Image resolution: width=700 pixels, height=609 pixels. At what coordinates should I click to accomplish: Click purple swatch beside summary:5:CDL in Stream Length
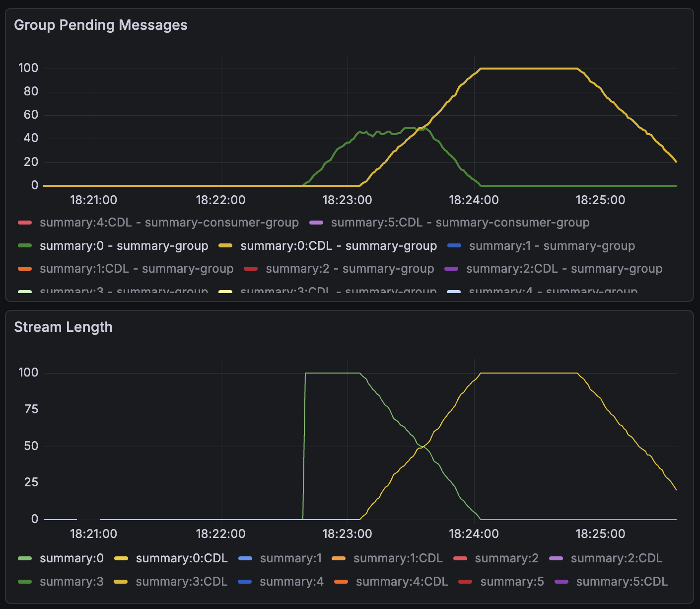coord(561,582)
